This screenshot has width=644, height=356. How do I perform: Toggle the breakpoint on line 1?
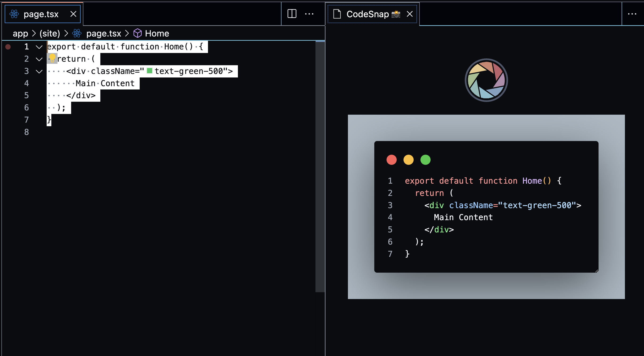pyautogui.click(x=8, y=47)
